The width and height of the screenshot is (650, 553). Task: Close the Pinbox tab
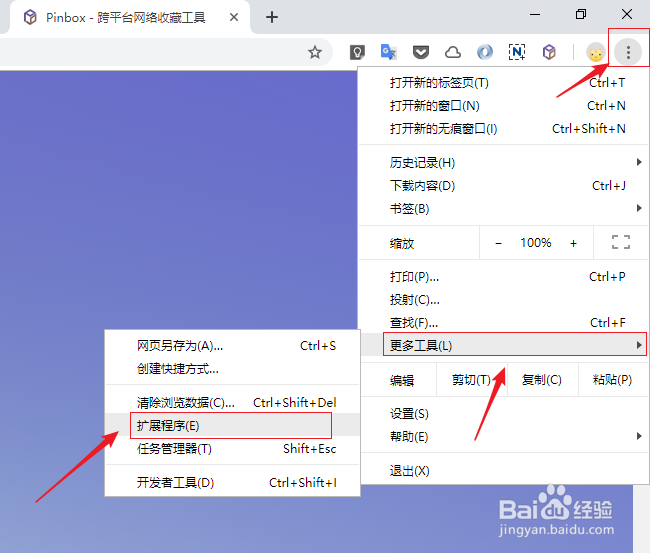pos(234,17)
